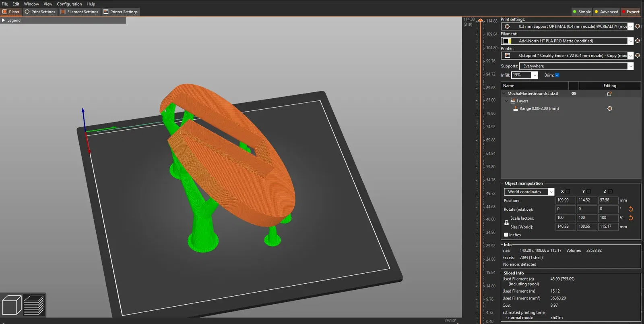The height and width of the screenshot is (324, 644).
Task: Switch to 3D editor view cube icon
Action: pos(12,305)
